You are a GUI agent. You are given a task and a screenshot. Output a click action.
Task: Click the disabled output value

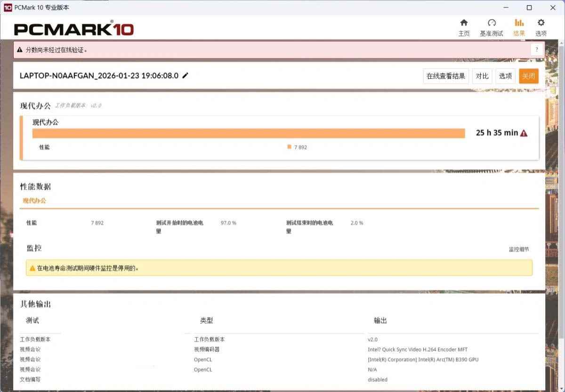coord(378,380)
